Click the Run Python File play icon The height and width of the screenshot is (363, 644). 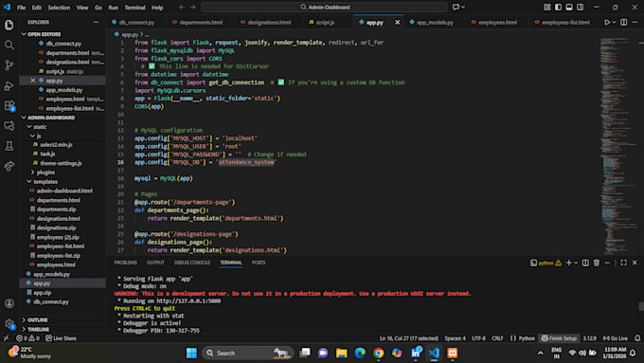[x=607, y=22]
